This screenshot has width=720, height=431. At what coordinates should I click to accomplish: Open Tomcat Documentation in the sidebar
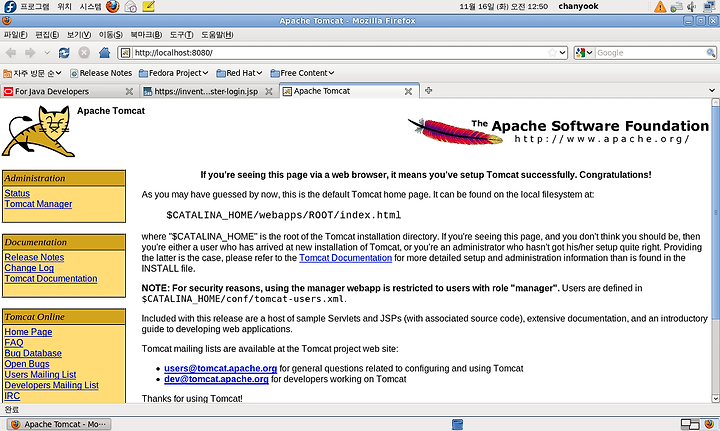[x=51, y=278]
